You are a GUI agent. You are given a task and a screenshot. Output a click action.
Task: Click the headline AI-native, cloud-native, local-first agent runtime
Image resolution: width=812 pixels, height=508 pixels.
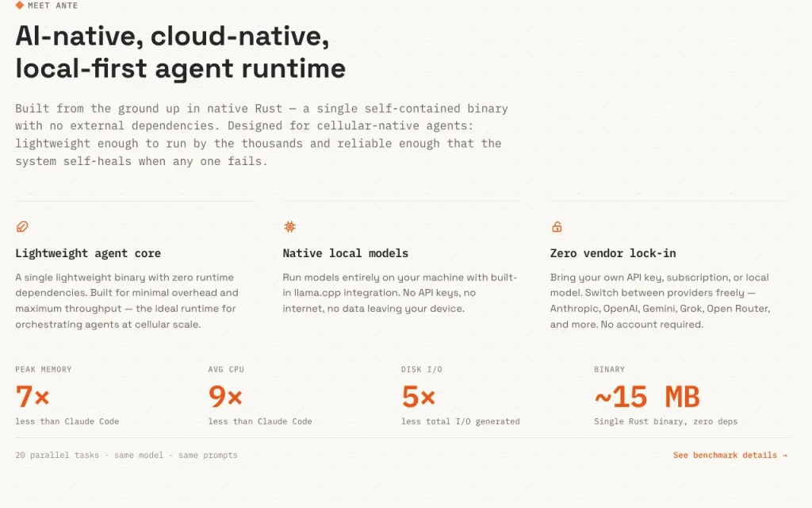(x=180, y=52)
